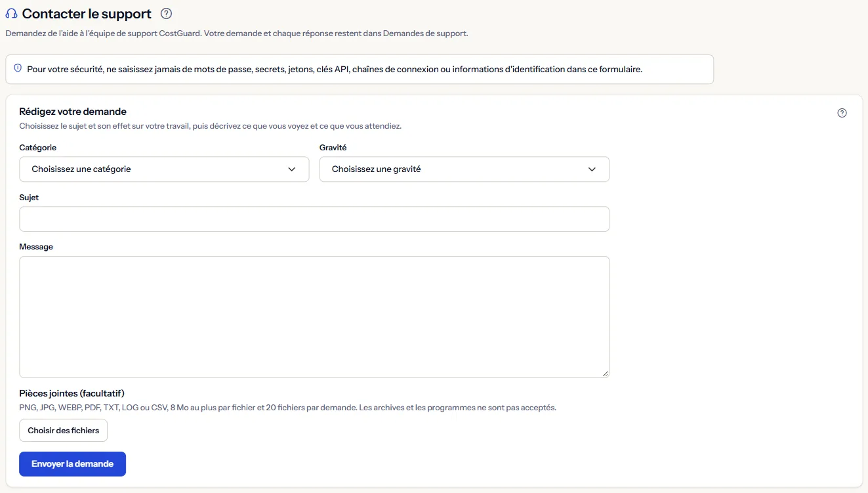The height and width of the screenshot is (493, 868).
Task: Click the 'Choisissez le sujet et son effet' helper text
Action: coord(211,126)
